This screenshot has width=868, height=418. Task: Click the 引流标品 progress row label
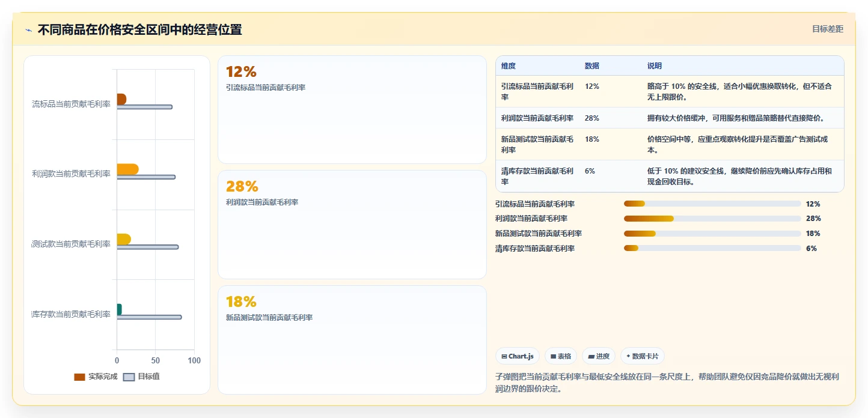535,204
